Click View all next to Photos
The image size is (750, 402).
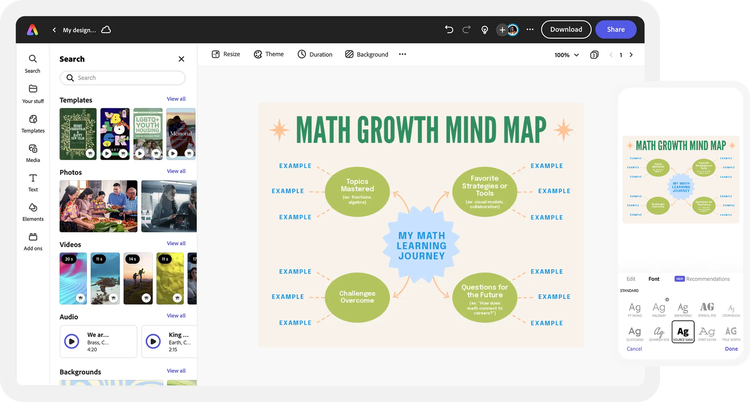click(176, 171)
